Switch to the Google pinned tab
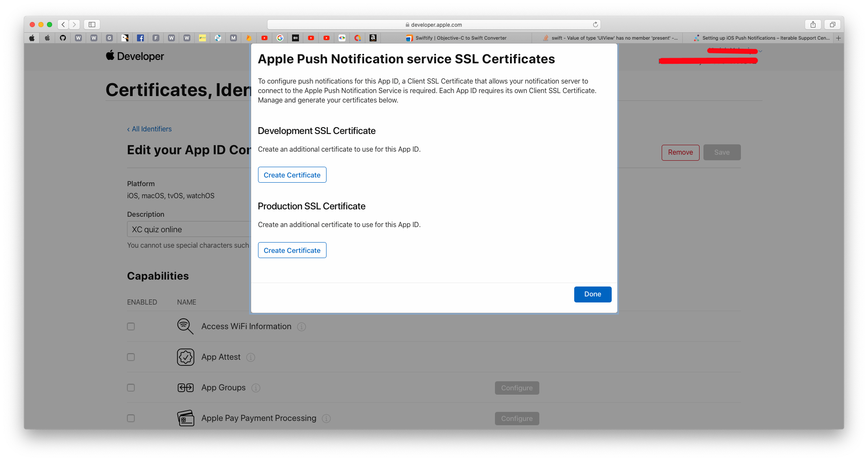 click(x=280, y=38)
